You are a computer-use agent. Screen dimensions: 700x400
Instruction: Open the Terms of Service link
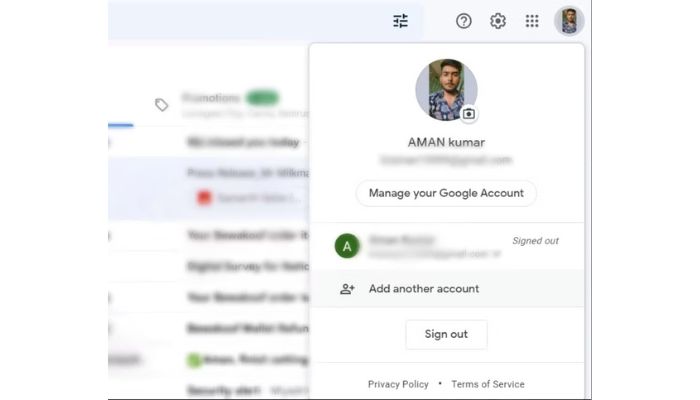click(488, 384)
